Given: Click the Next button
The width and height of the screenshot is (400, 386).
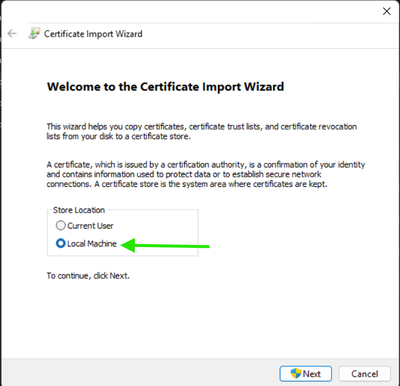Looking at the screenshot, I should [306, 374].
